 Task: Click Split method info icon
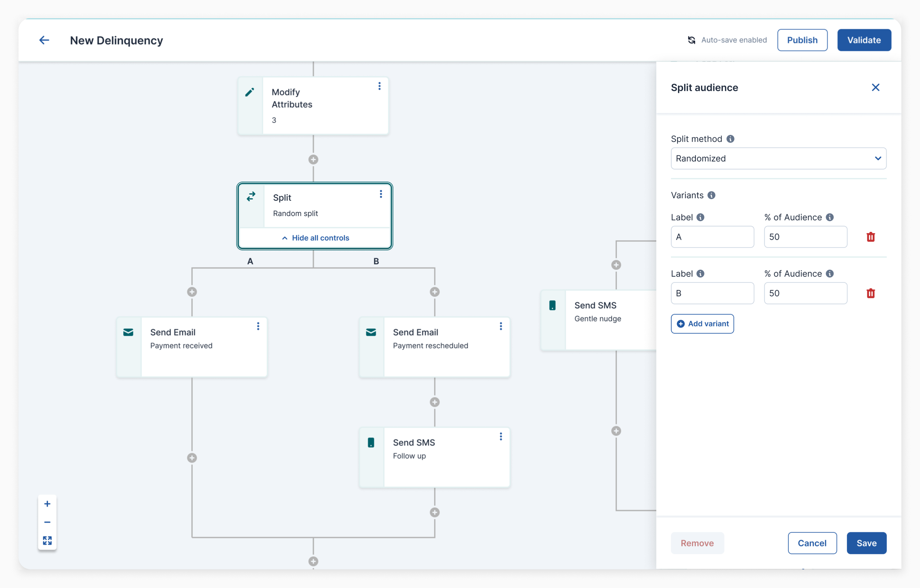point(730,139)
